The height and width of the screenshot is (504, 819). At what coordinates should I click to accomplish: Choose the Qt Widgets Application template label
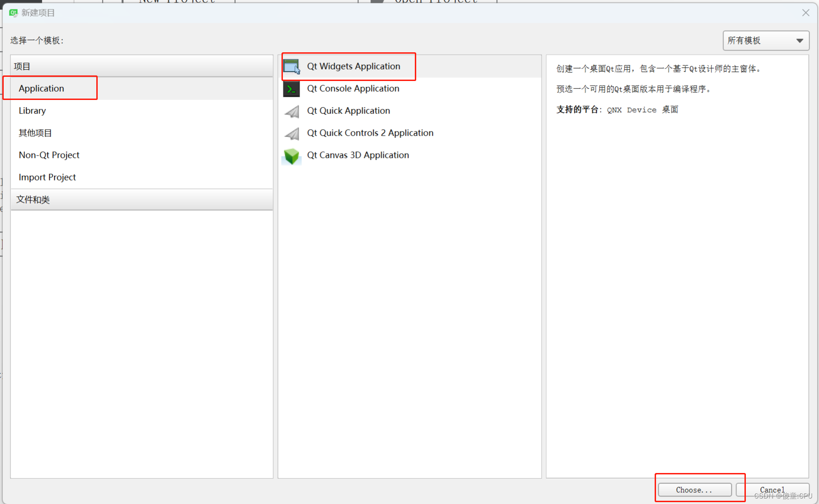(354, 66)
